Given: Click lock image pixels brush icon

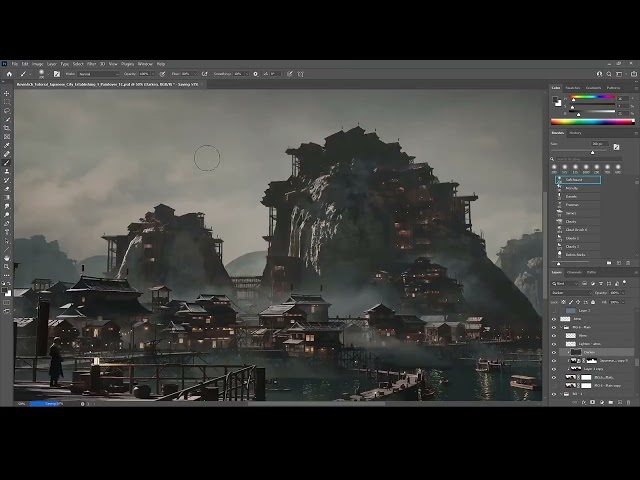Looking at the screenshot, I should click(571, 302).
